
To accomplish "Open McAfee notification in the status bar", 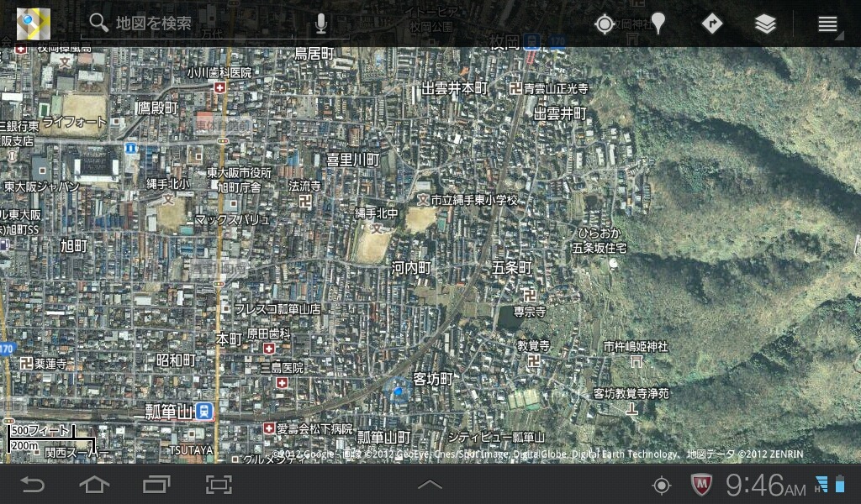I will [x=702, y=485].
